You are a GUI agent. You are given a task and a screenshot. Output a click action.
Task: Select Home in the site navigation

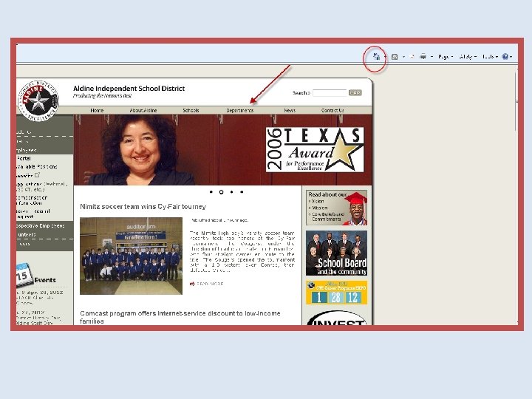tap(97, 110)
